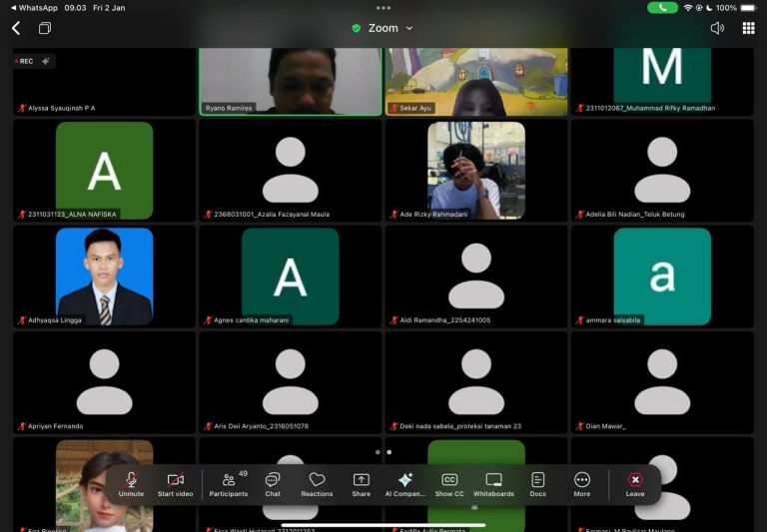Start video from the toolbar
The height and width of the screenshot is (532, 767).
point(175,483)
